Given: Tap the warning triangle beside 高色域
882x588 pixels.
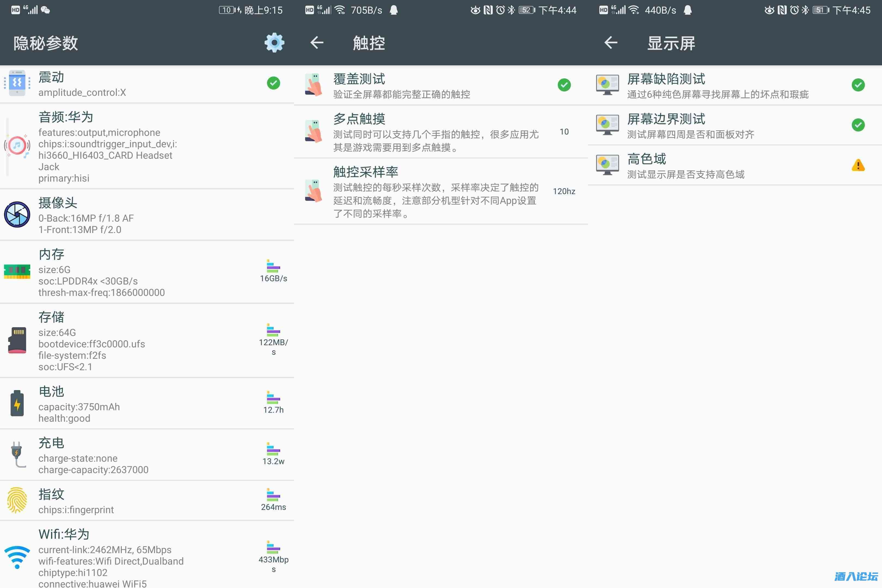Looking at the screenshot, I should pos(858,166).
